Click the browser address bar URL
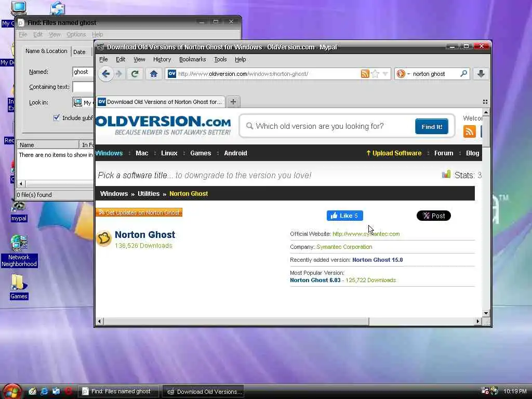This screenshot has height=399, width=532. (x=243, y=74)
